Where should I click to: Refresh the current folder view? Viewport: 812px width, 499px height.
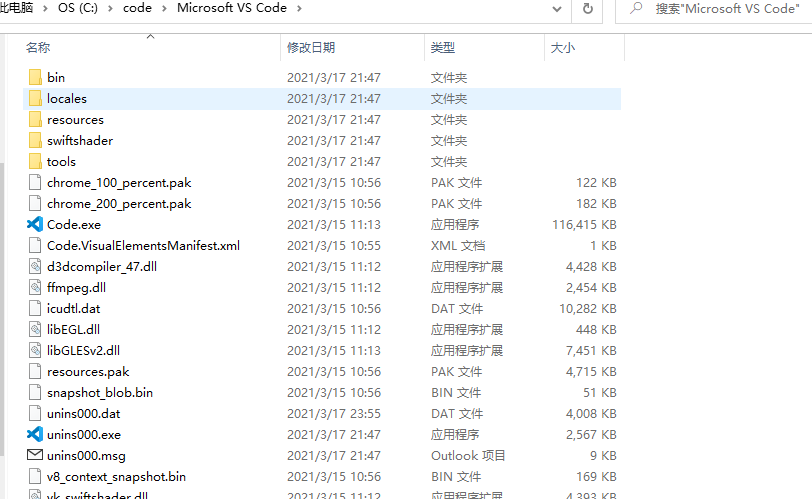[x=588, y=9]
